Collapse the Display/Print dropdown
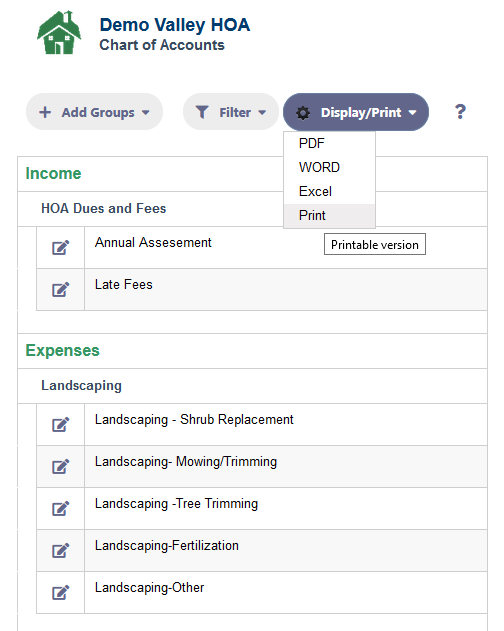The width and height of the screenshot is (504, 631). [356, 112]
